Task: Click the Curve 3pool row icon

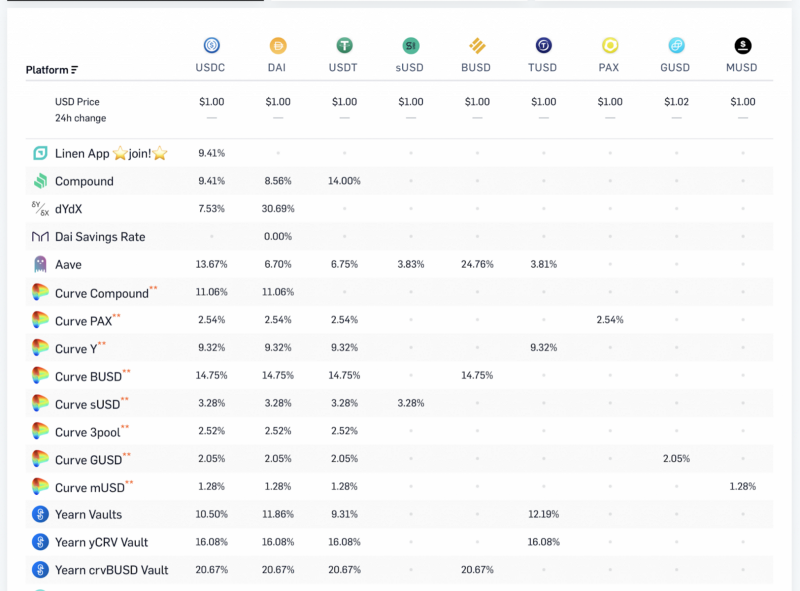Action: tap(40, 431)
